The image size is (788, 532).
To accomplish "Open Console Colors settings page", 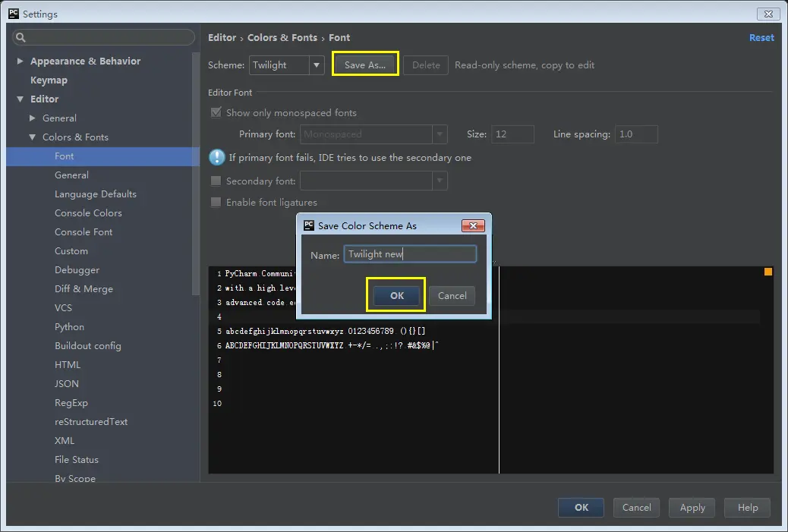I will click(x=89, y=213).
